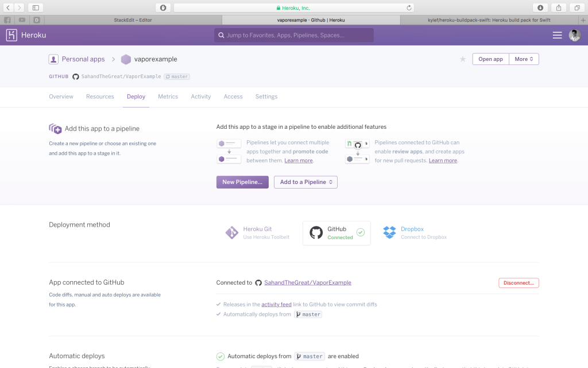
Task: Click the GitHub icon beside SahandTheGreat/VaporExample header text
Action: (x=76, y=76)
